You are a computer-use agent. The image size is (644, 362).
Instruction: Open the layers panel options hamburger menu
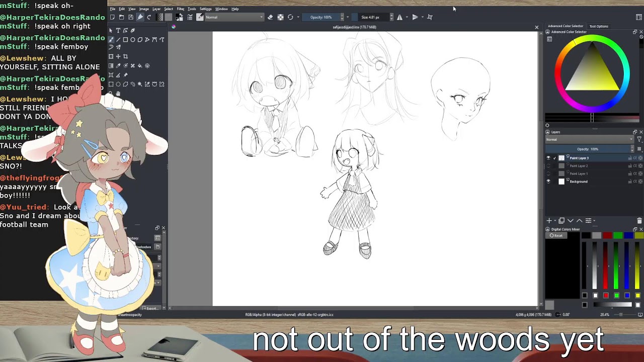[x=639, y=149]
